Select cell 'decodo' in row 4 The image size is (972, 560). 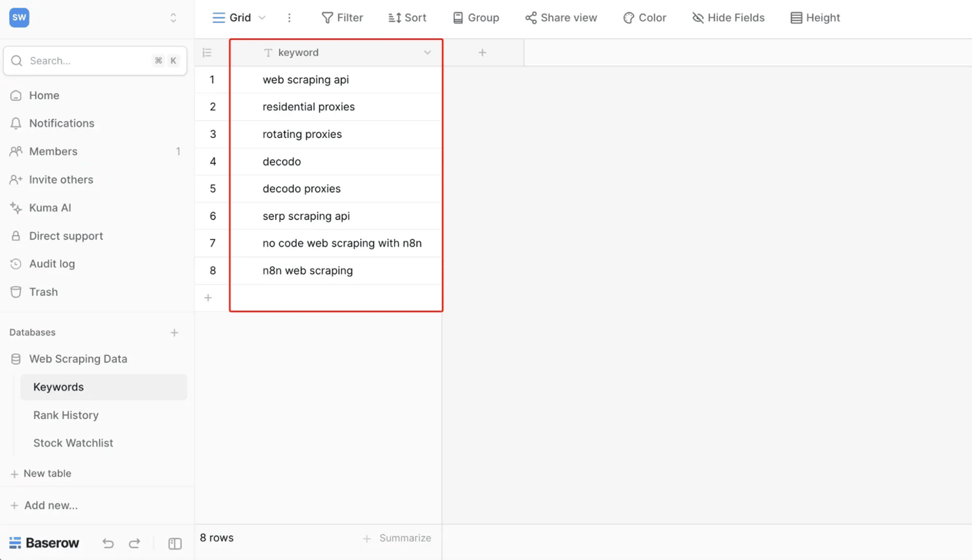click(336, 162)
